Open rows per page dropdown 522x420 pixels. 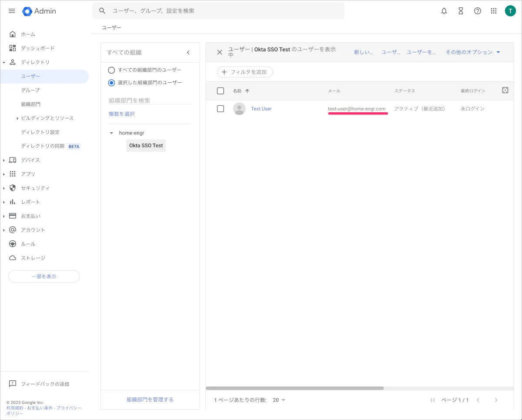[279, 400]
